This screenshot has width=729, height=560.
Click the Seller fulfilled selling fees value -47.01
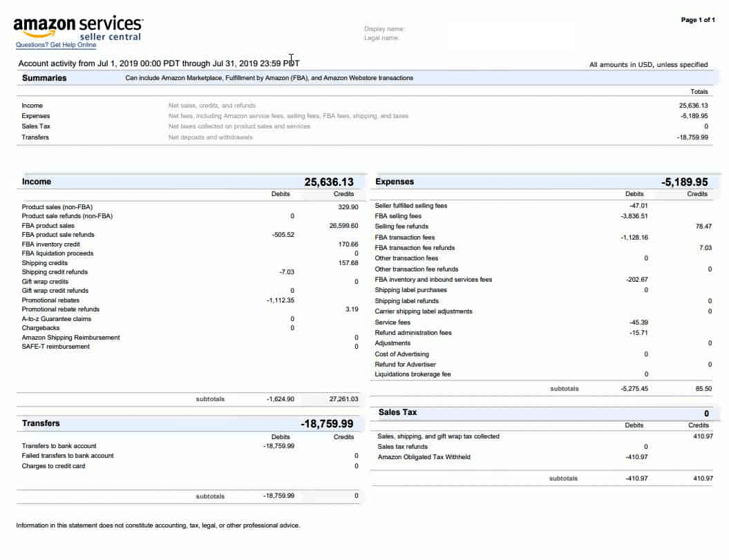(x=638, y=205)
